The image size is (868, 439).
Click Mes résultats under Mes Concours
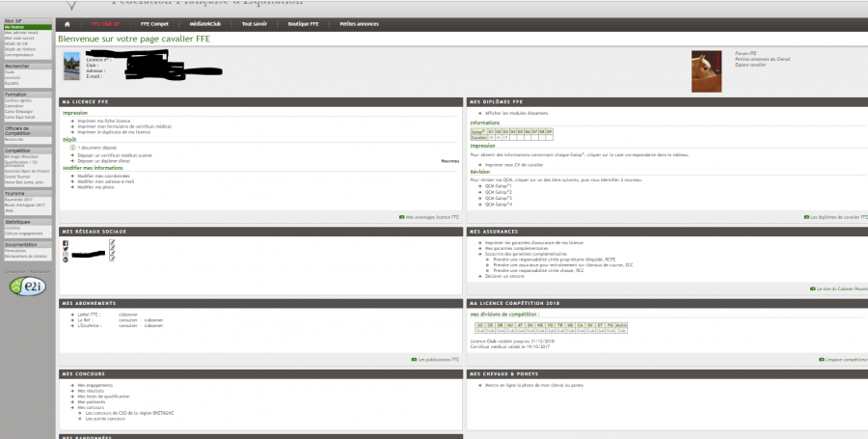(x=91, y=391)
